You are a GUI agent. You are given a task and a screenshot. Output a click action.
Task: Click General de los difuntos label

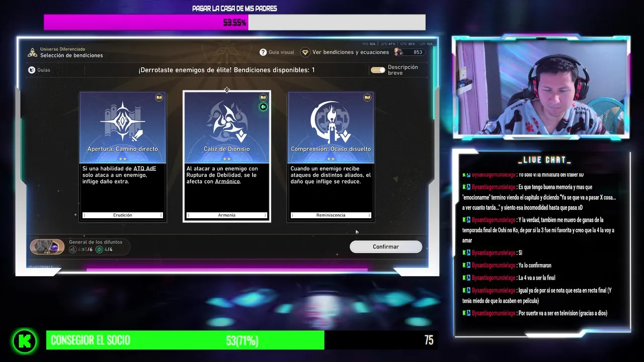coord(96,242)
